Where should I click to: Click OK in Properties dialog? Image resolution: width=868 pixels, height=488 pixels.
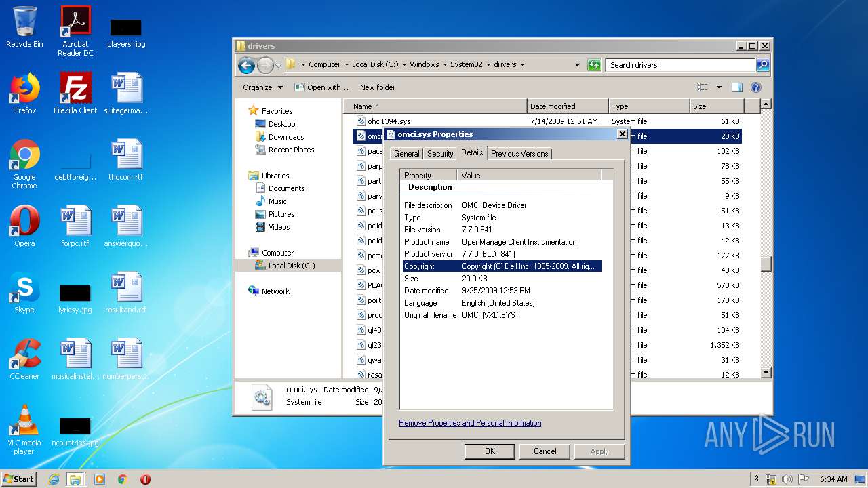[x=490, y=451]
